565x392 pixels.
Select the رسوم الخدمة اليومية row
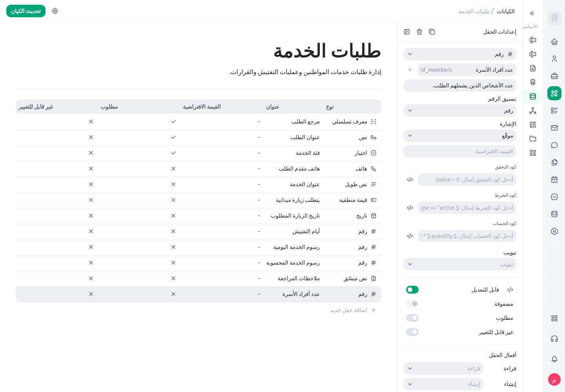(199, 247)
